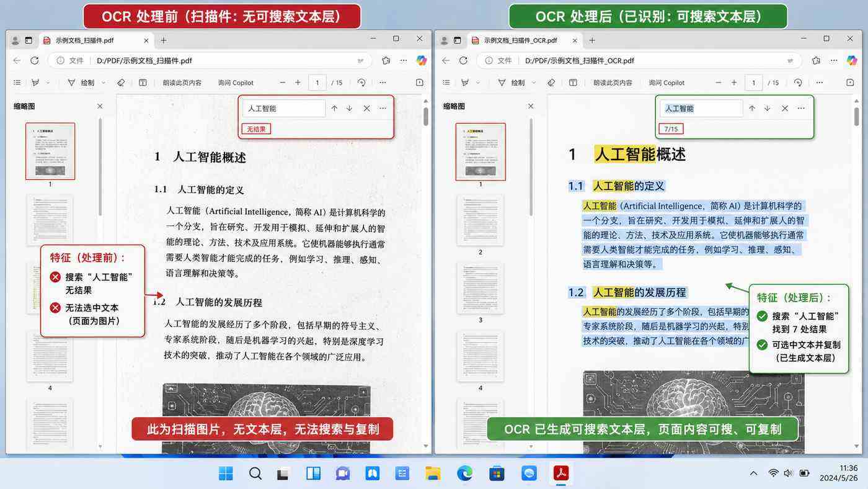868x489 pixels.
Task: Close the 缩略图 panel in right window
Action: [530, 106]
